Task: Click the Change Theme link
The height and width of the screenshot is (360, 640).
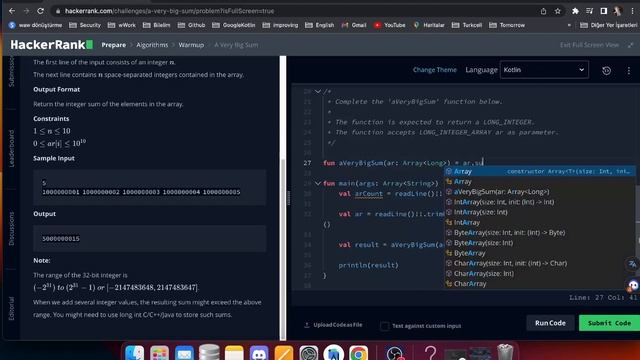Action: point(435,70)
